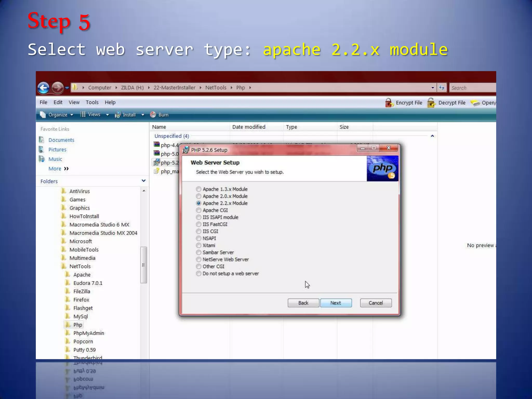Select Apache CGI radio button
This screenshot has width=532, height=399.
[x=198, y=210]
